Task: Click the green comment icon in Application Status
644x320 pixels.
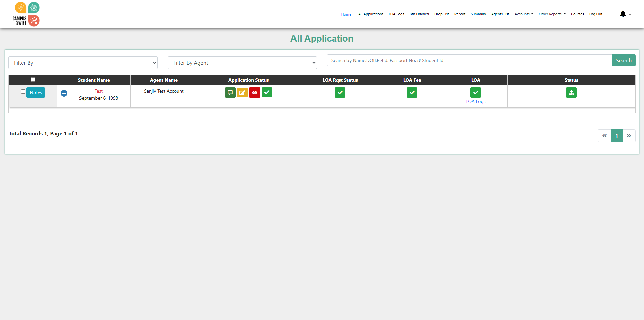Action: click(x=230, y=93)
